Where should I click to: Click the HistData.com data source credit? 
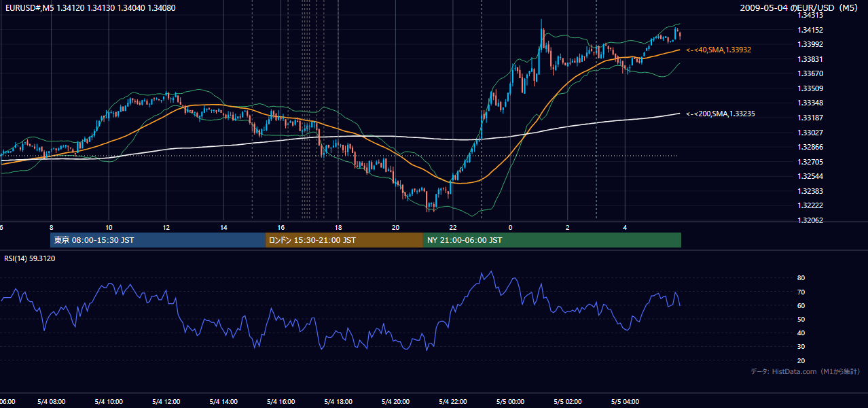pos(805,371)
